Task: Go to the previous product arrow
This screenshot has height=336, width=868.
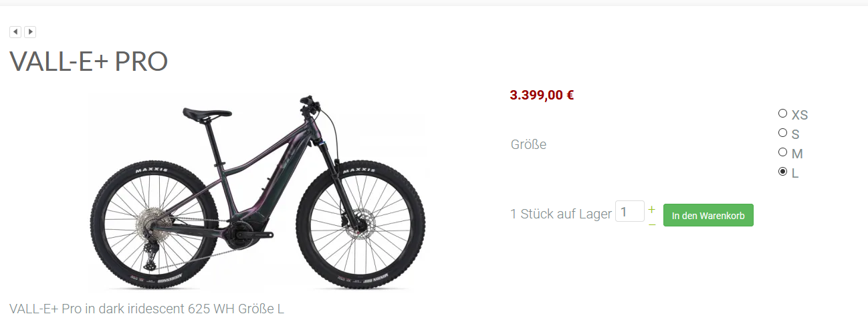Action: coord(15,32)
